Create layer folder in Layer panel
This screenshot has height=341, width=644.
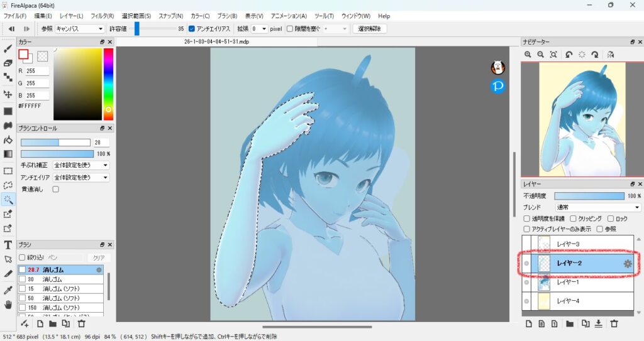click(570, 324)
